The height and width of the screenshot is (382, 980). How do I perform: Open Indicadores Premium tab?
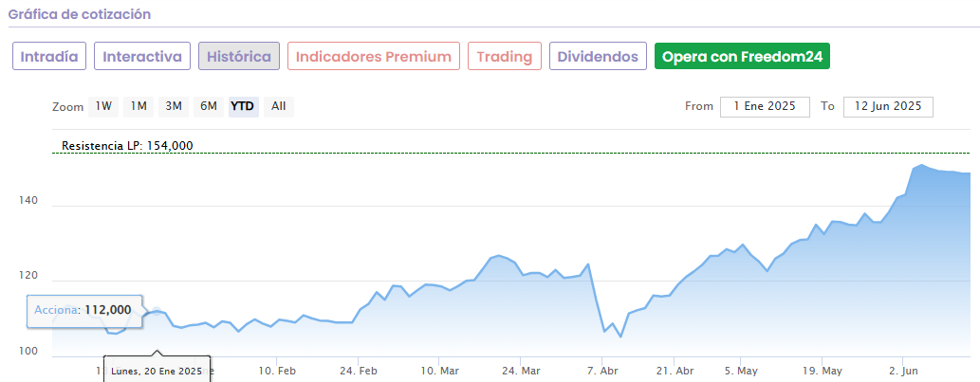pyautogui.click(x=374, y=56)
